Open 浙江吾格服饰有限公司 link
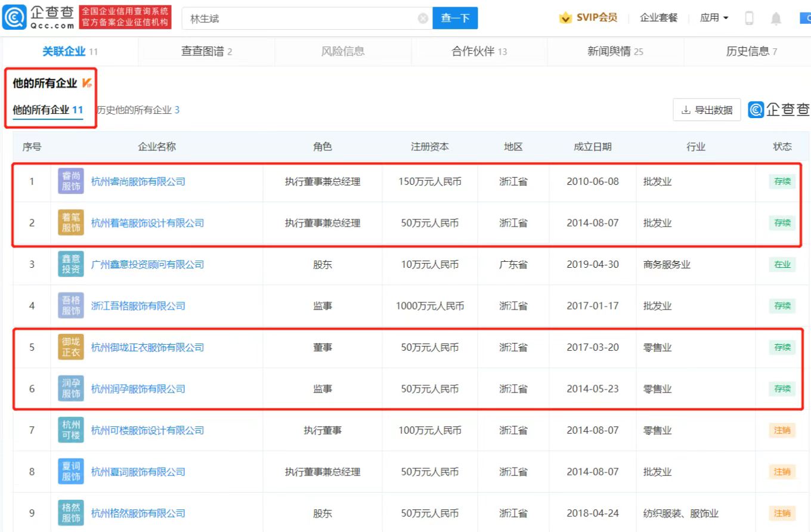Image resolution: width=811 pixels, height=532 pixels. tap(138, 305)
